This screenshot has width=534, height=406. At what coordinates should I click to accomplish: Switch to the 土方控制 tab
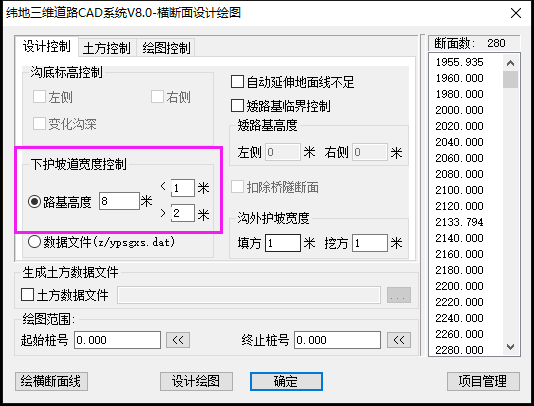tap(107, 48)
